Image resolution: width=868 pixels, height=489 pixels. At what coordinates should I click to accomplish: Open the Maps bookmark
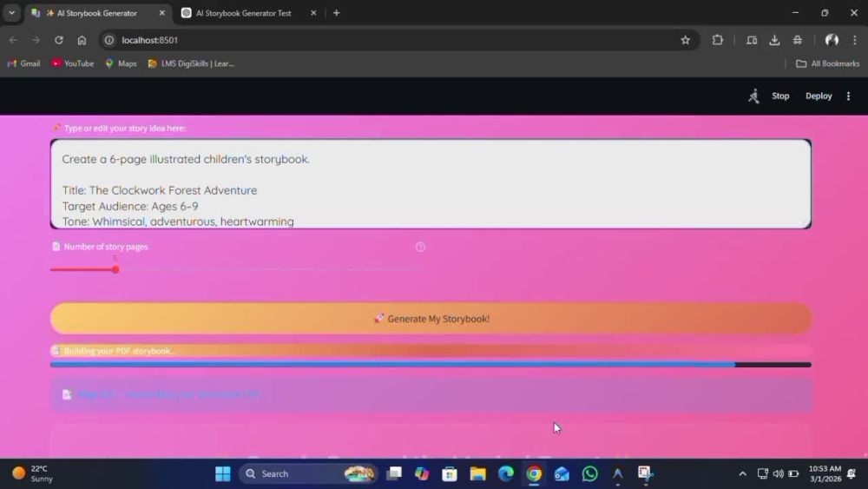coord(122,63)
